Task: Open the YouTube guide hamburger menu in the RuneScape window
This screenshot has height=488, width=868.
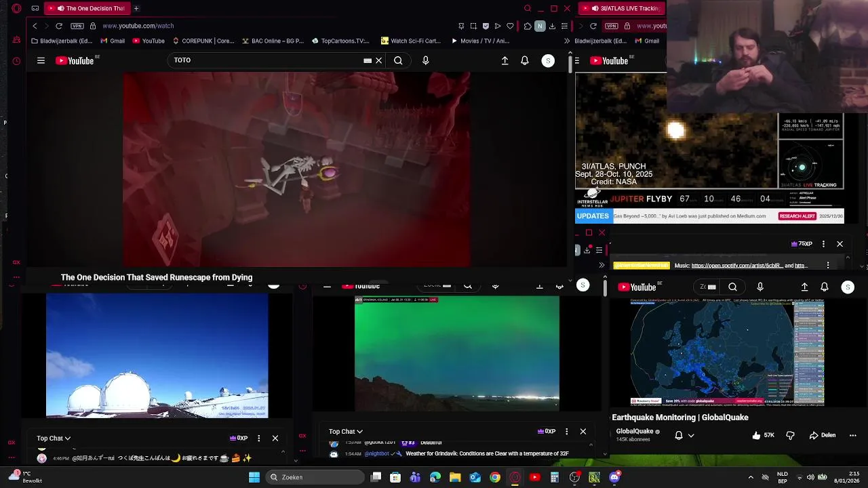Action: 41,60
